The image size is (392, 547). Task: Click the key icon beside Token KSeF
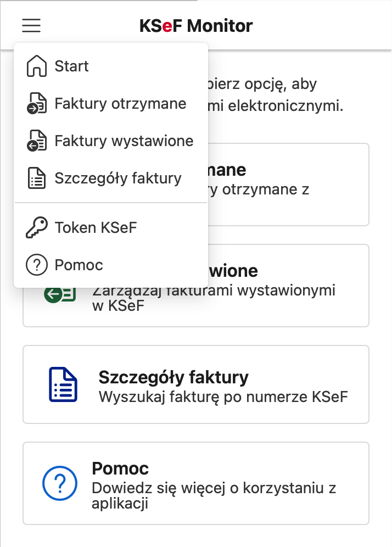click(x=35, y=227)
